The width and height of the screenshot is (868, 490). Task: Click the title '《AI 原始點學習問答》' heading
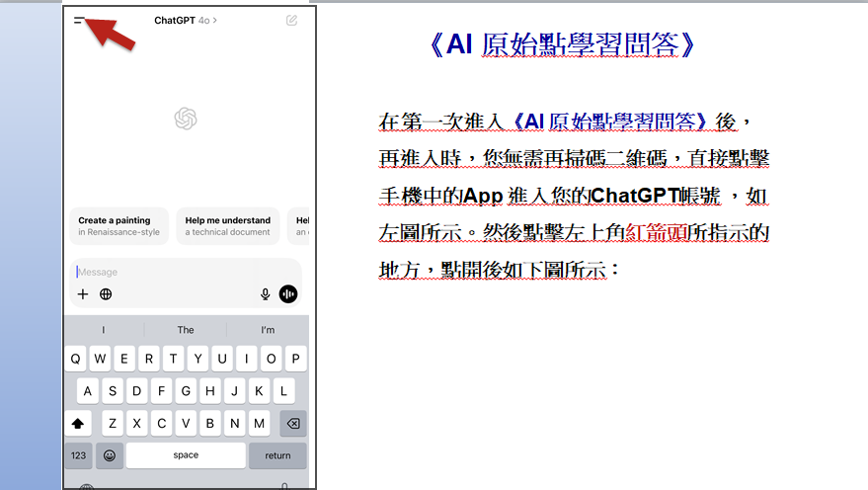pos(563,44)
